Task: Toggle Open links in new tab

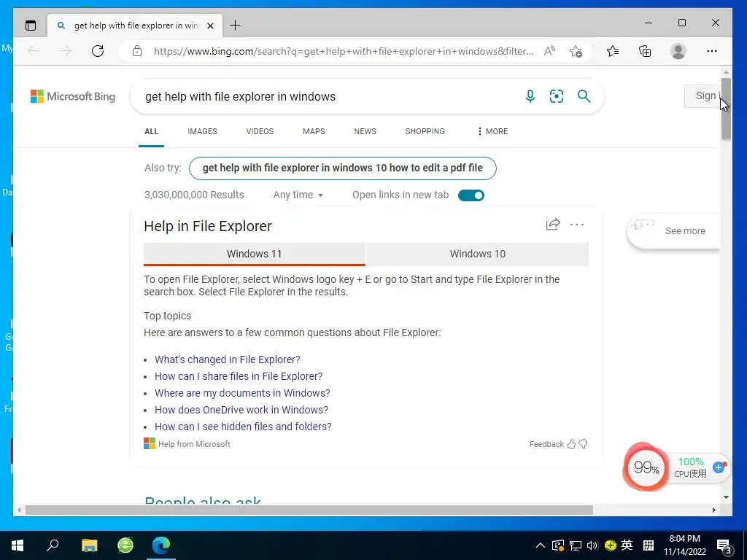Action: 471,195
